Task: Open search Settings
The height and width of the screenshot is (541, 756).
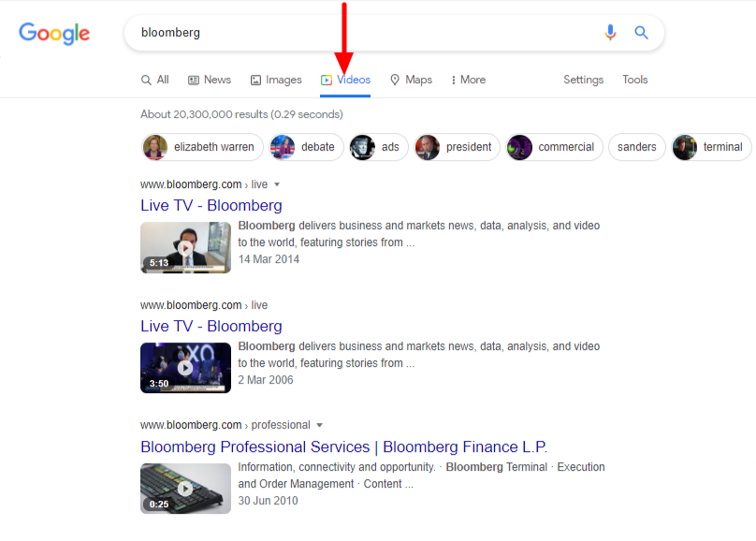Action: [584, 80]
